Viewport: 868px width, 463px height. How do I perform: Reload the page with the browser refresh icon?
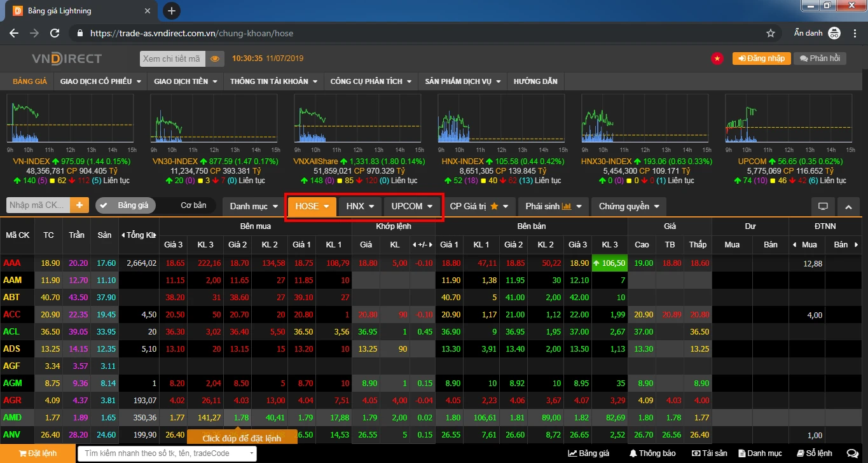[55, 33]
